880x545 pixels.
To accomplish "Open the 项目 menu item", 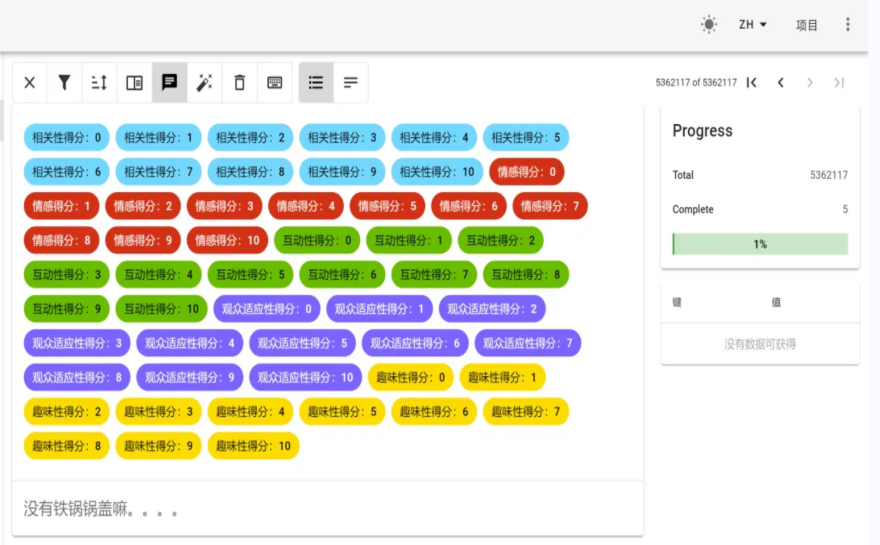I will click(x=807, y=25).
